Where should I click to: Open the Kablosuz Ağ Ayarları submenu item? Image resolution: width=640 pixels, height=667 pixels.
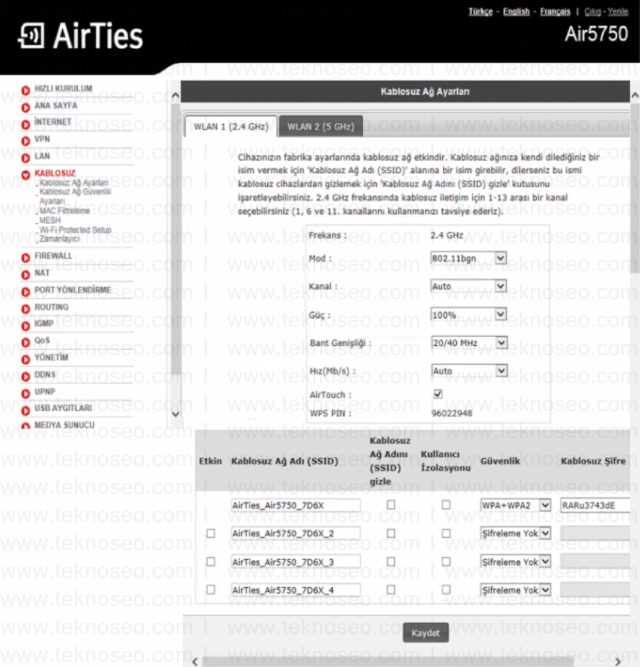click(x=74, y=182)
